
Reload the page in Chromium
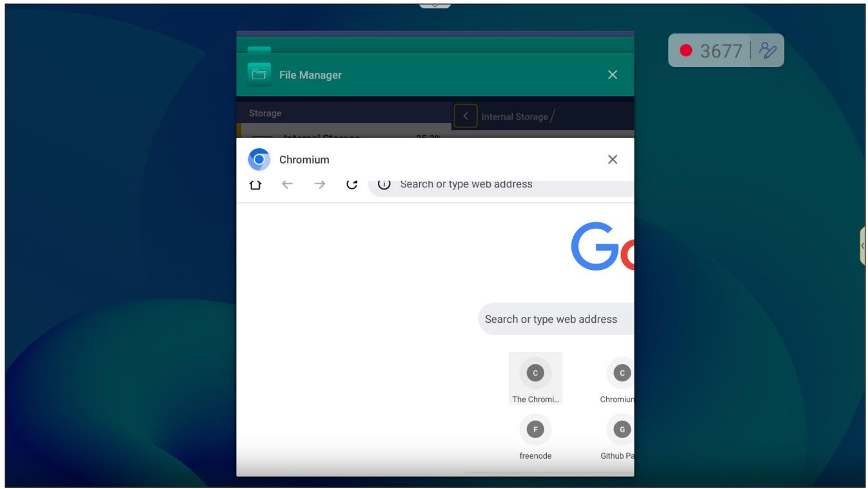point(352,185)
